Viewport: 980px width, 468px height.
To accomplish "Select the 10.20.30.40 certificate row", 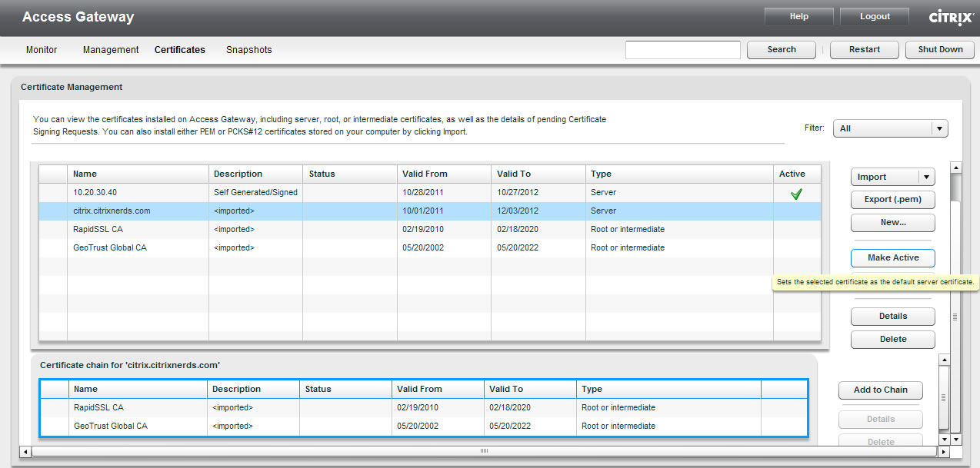I will 430,193.
